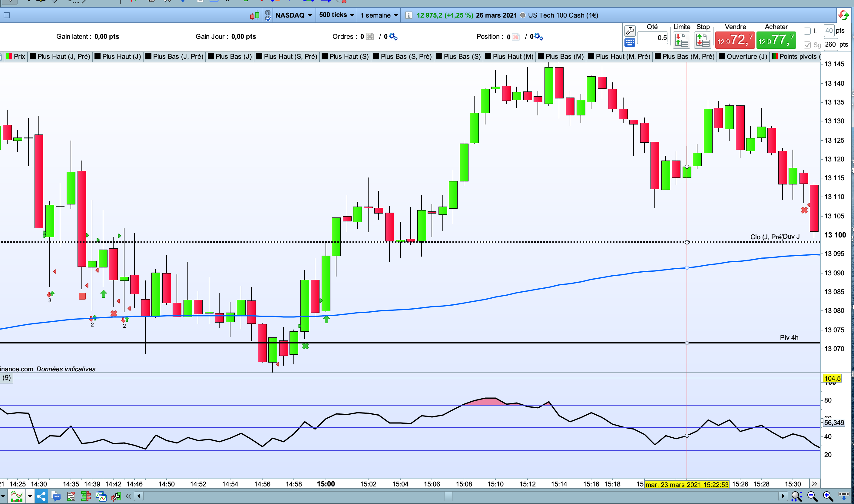Click the zoom out magnifier icon
854x504 pixels.
(x=812, y=496)
